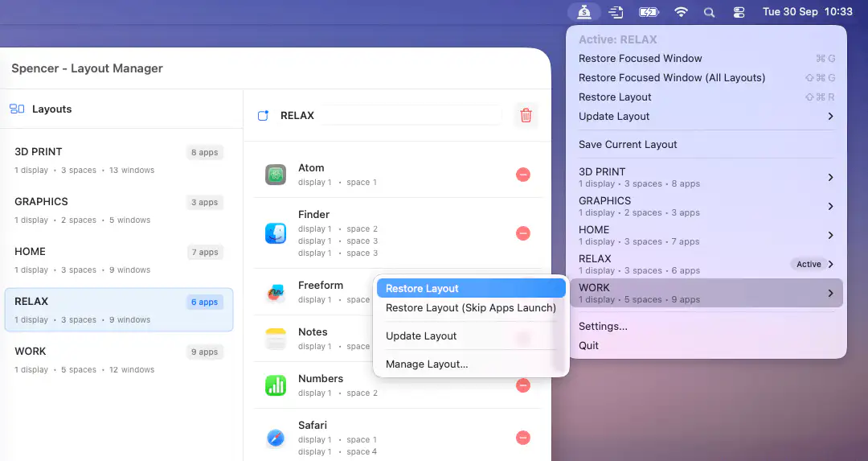Select the GRAPHICS layout in the sidebar
Screen dimensions: 868x461
(119, 210)
